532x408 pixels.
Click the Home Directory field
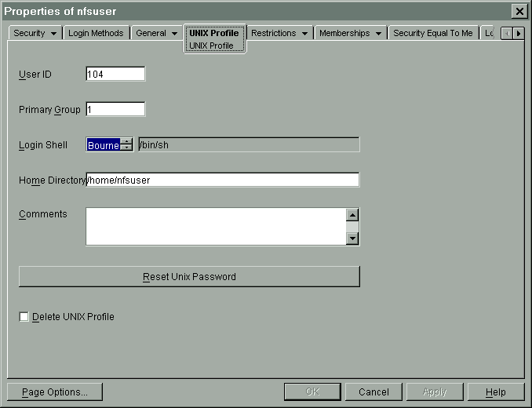223,180
